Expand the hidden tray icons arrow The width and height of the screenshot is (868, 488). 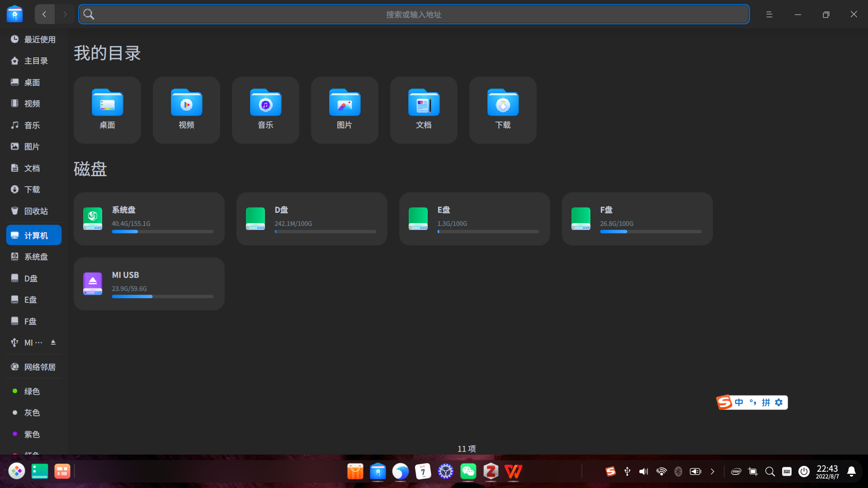click(712, 471)
